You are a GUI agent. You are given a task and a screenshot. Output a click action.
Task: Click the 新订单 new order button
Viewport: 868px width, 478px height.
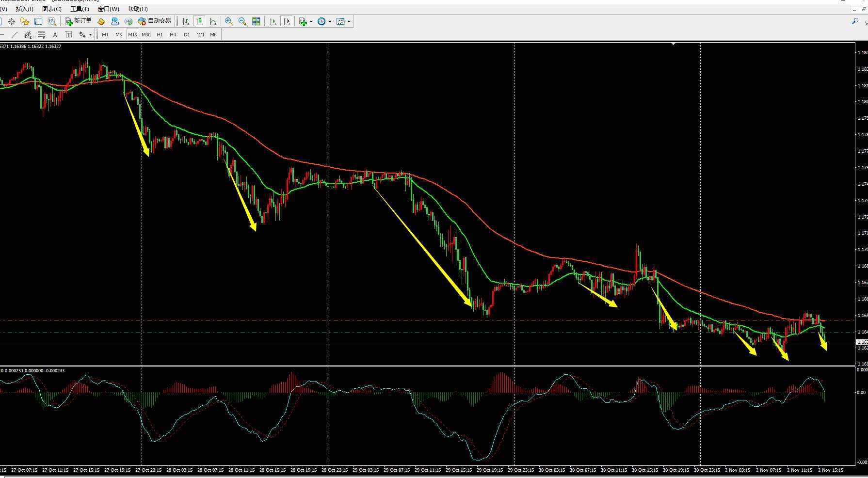pyautogui.click(x=79, y=21)
